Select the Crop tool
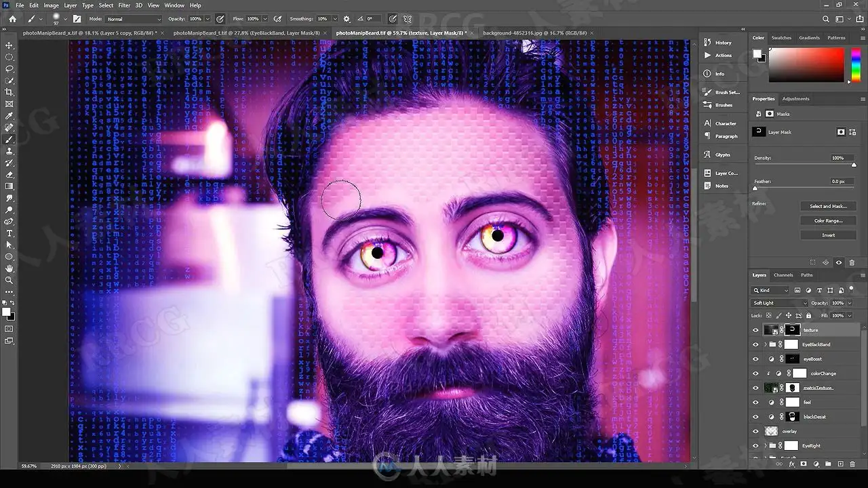Viewport: 868px width, 488px height. tap(9, 92)
